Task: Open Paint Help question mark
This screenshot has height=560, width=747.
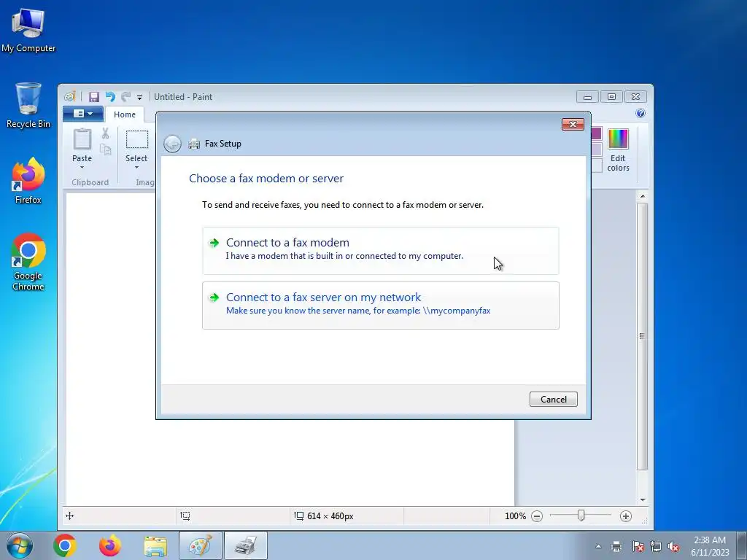Action: pyautogui.click(x=640, y=113)
